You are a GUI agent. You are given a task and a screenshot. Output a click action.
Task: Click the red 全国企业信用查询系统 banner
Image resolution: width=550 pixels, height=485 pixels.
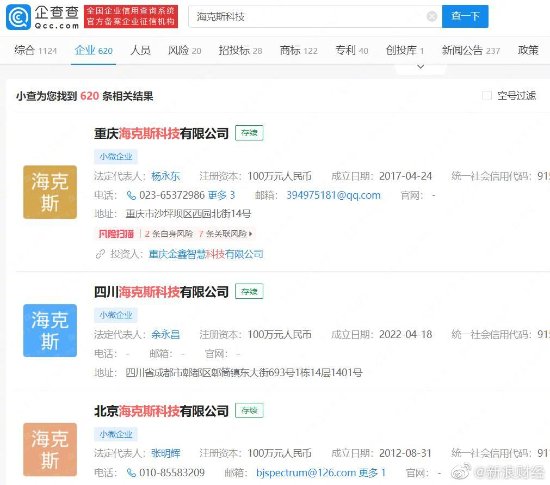[x=131, y=16]
